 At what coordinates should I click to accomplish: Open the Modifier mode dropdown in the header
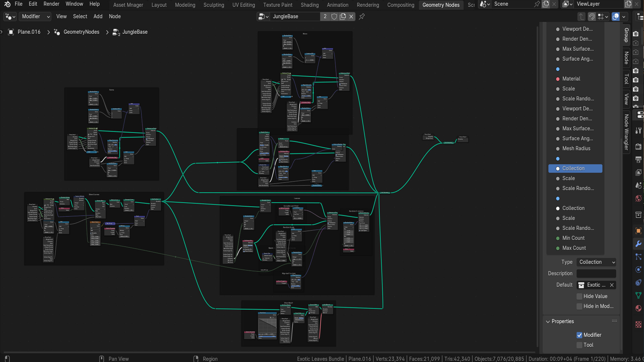pyautogui.click(x=35, y=16)
